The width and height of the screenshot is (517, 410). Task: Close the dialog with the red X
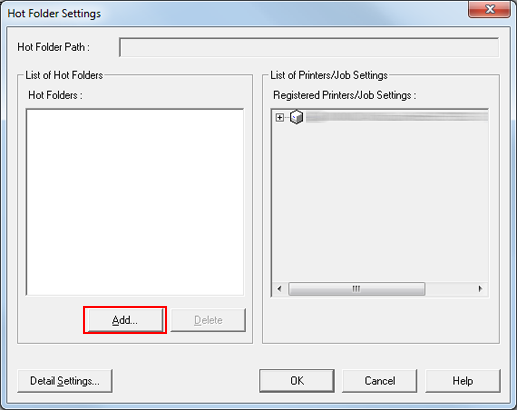(489, 9)
